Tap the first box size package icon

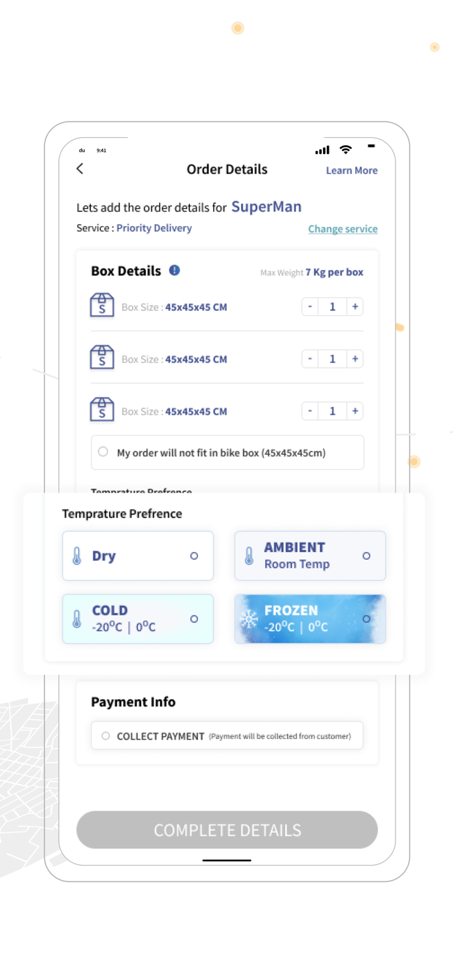tap(102, 305)
